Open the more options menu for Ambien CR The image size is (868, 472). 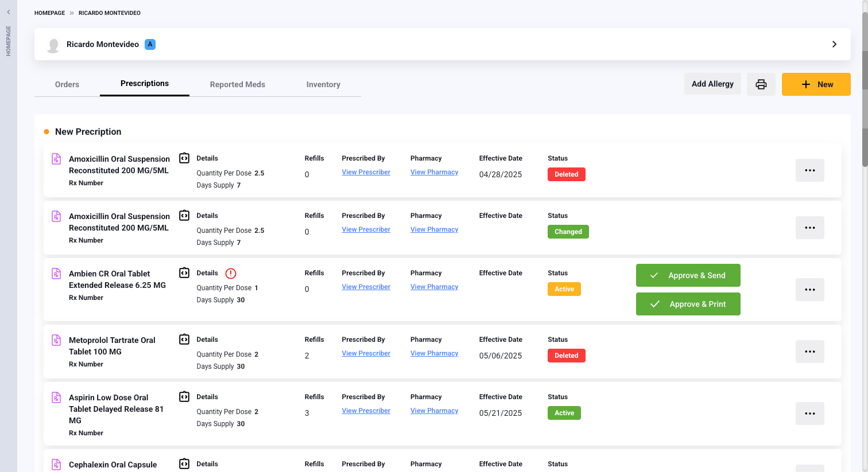[809, 290]
